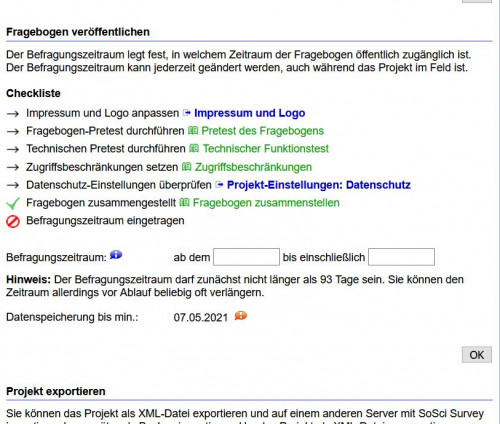500x424 pixels.
Task: Click the book icon before Pretest des Fragebogens
Action: coord(193,130)
